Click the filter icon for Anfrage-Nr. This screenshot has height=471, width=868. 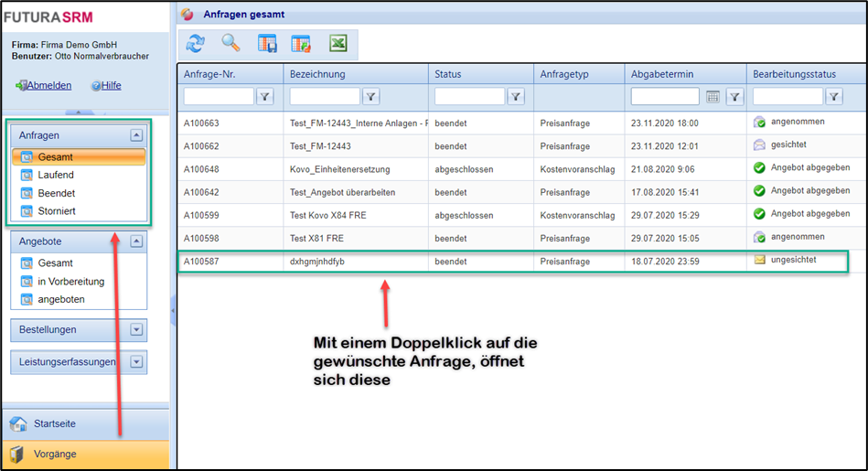(x=265, y=96)
